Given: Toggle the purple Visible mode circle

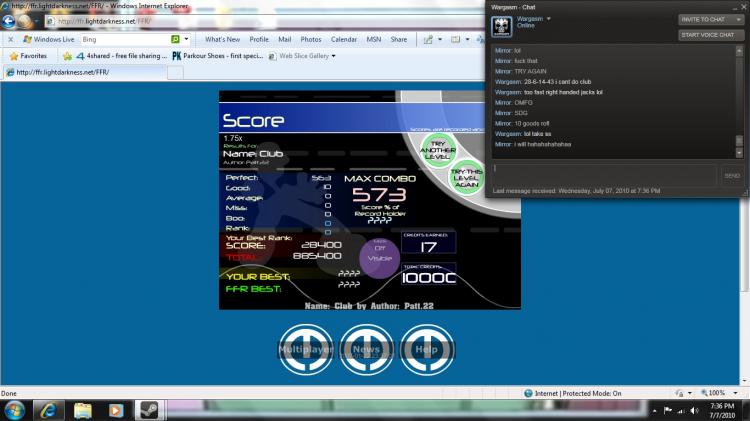Looking at the screenshot, I should click(x=379, y=257).
